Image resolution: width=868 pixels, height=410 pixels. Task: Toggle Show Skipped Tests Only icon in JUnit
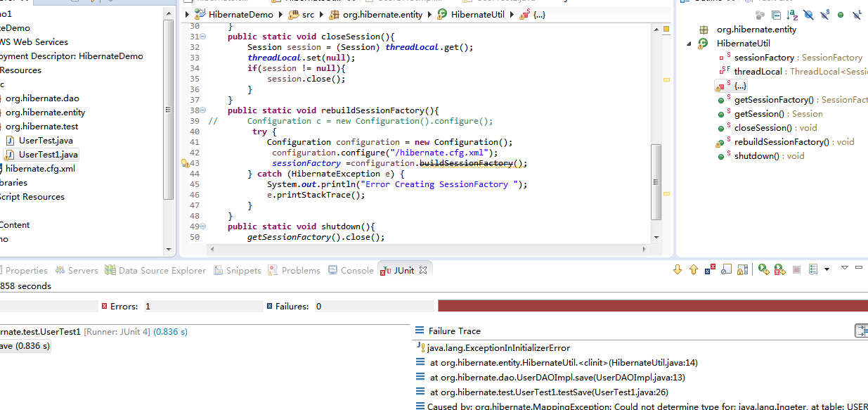[726, 269]
